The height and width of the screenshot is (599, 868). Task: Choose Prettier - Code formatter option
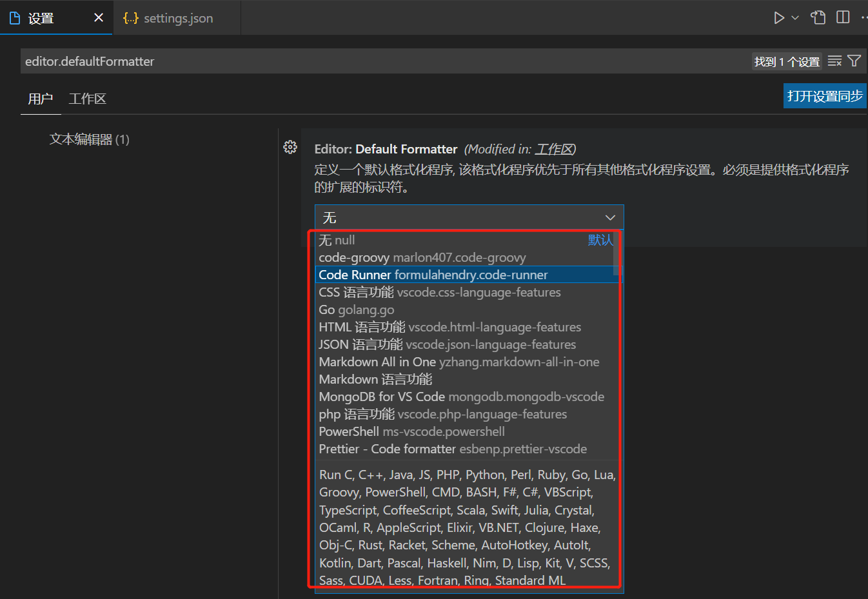464,449
